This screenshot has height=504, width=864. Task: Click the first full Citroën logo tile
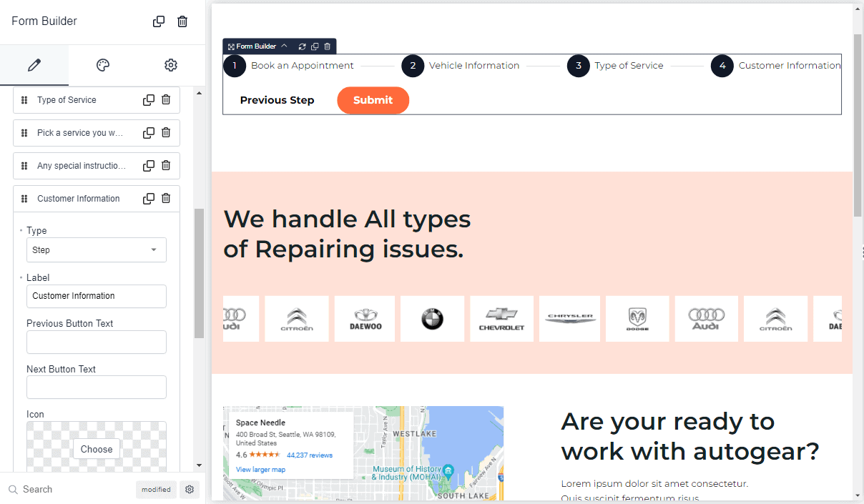click(297, 319)
